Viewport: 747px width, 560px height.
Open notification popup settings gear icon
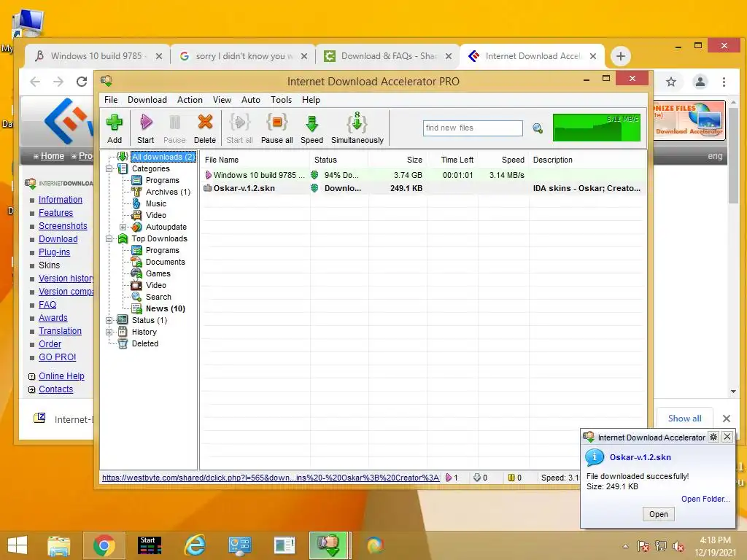713,437
